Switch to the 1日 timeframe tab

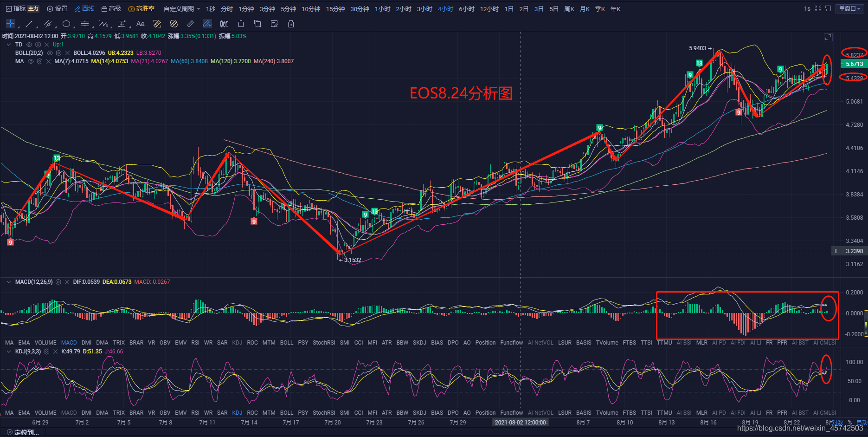tap(509, 9)
